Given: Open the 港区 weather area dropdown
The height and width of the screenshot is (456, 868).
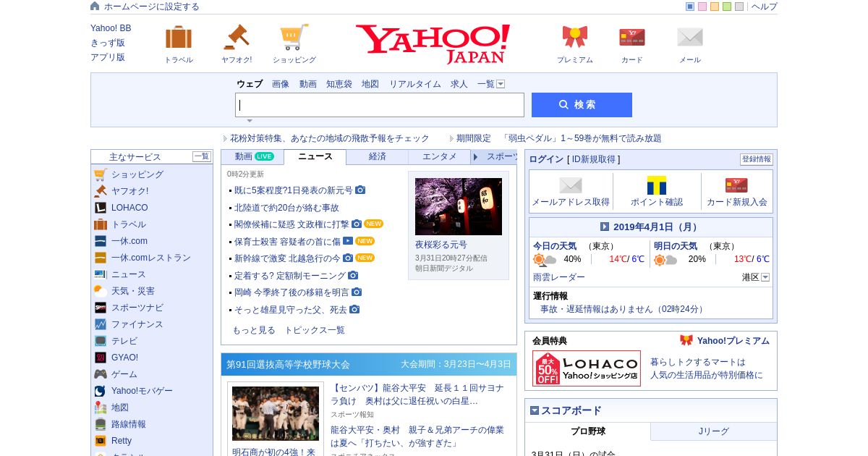Looking at the screenshot, I should (765, 277).
